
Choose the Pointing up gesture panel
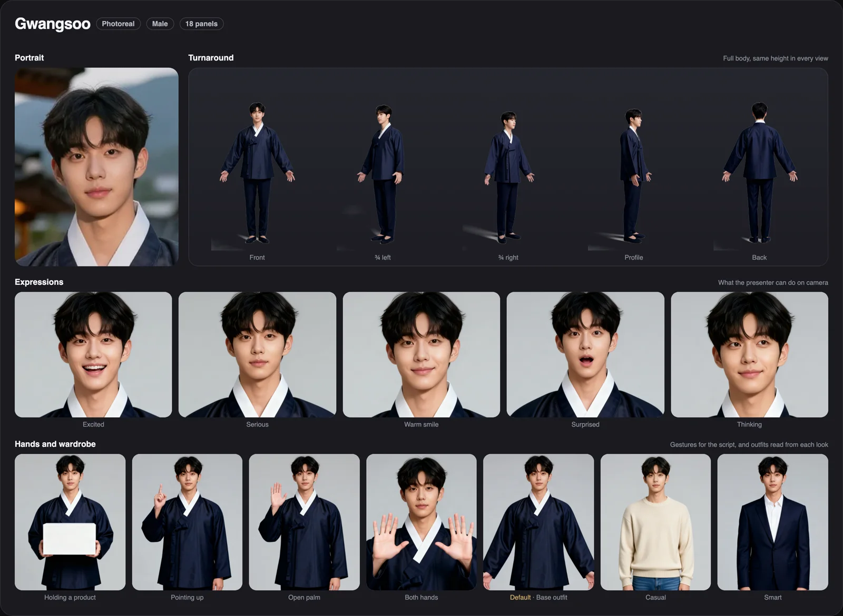pyautogui.click(x=187, y=522)
